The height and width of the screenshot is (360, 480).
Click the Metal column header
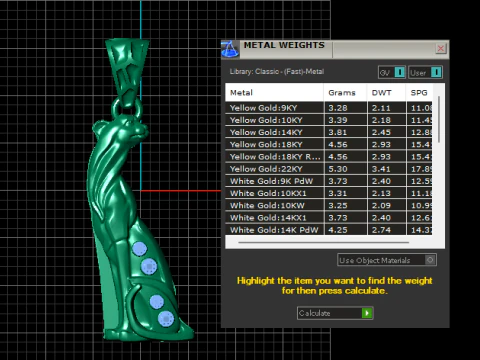274,93
